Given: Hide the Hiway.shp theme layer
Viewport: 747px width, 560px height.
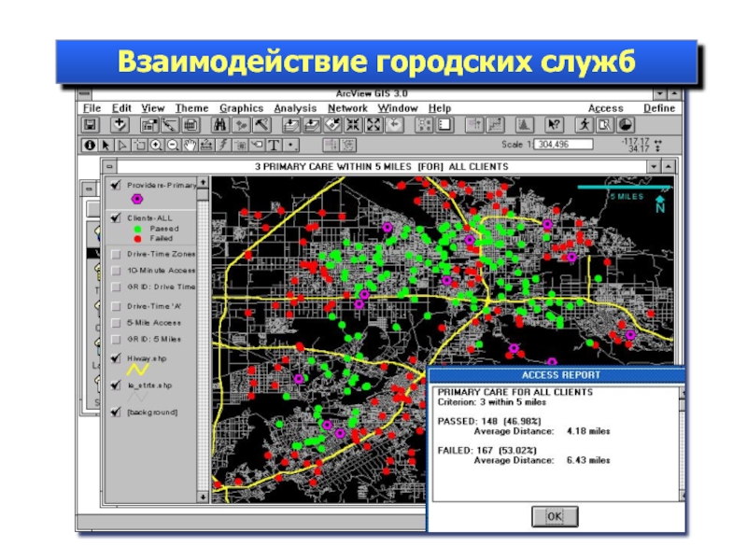Looking at the screenshot, I should 115,357.
